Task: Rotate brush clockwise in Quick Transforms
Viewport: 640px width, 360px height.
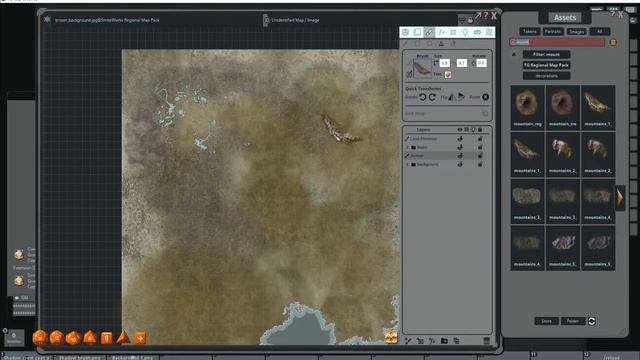Action: coord(432,97)
